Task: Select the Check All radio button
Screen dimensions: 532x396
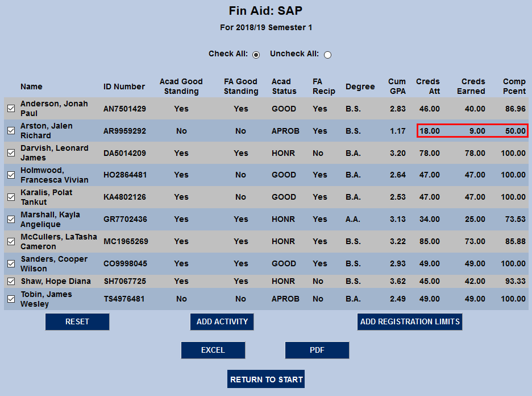Action: click(x=256, y=55)
